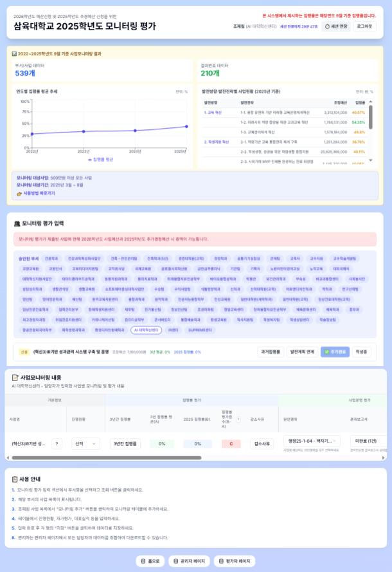Click the 3년간 집행률 button in table row
The width and height of the screenshot is (392, 572).
coord(125,443)
